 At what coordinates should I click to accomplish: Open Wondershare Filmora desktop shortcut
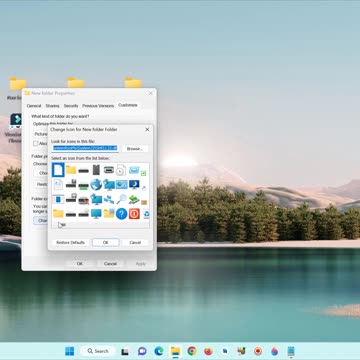point(15,121)
